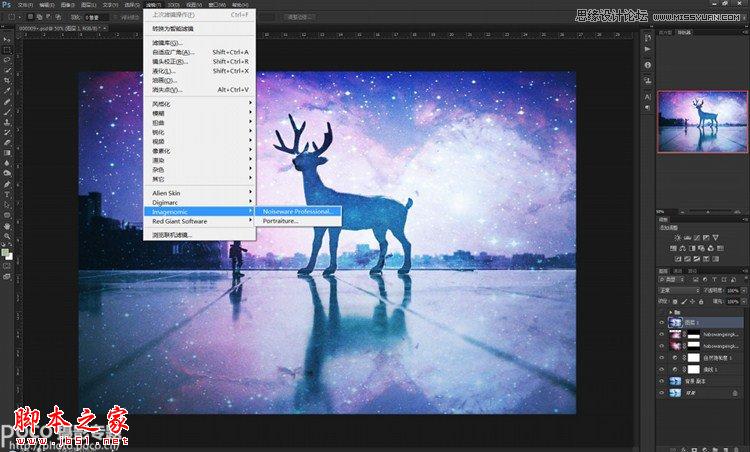750x452 pixels.
Task: Open 液化(L) liquify filter
Action: click(x=200, y=71)
